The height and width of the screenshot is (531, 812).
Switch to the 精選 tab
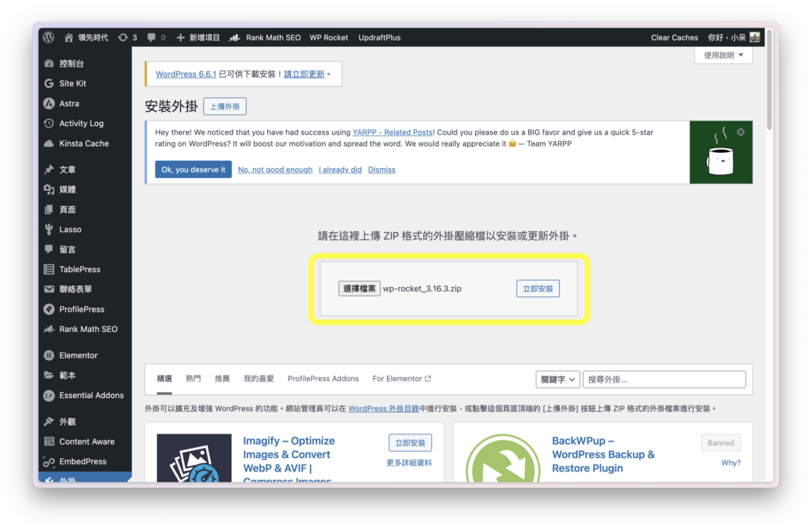tap(164, 379)
